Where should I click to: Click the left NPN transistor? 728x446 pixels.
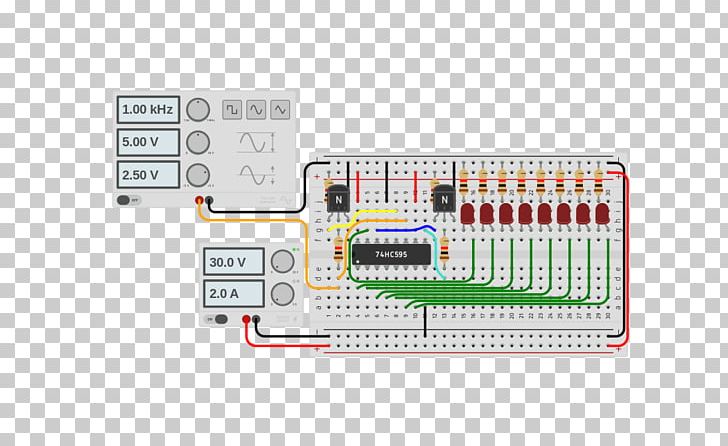[x=339, y=199]
